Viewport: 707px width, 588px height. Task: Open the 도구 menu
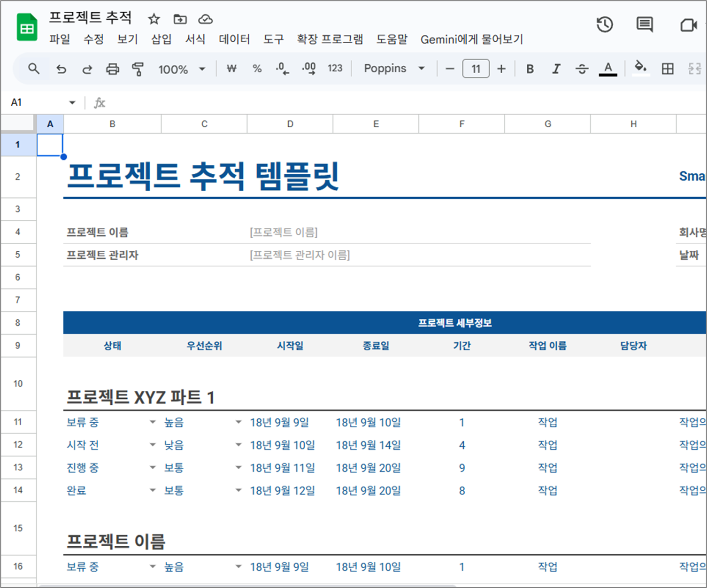tap(274, 39)
